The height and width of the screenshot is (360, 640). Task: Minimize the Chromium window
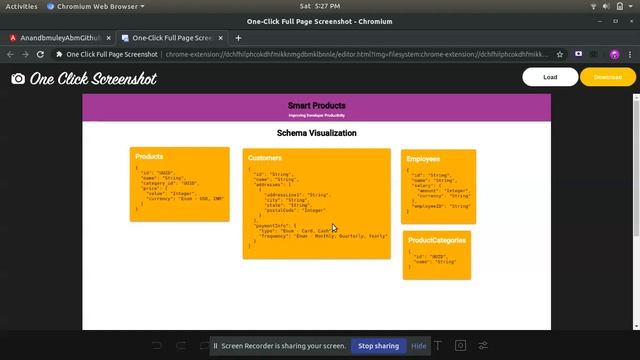600,21
